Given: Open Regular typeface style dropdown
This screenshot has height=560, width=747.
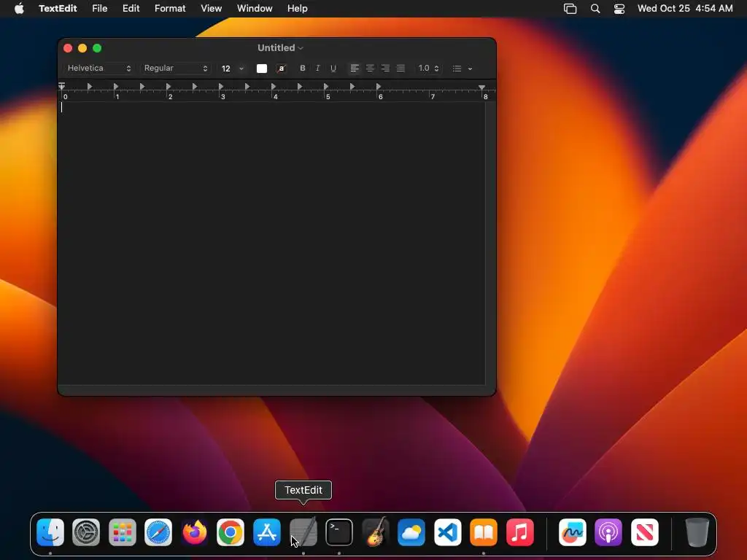Looking at the screenshot, I should [176, 68].
